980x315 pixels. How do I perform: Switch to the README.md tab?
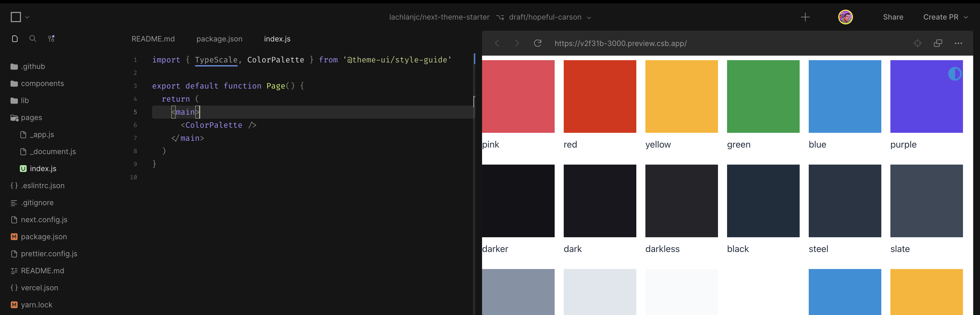pyautogui.click(x=153, y=39)
